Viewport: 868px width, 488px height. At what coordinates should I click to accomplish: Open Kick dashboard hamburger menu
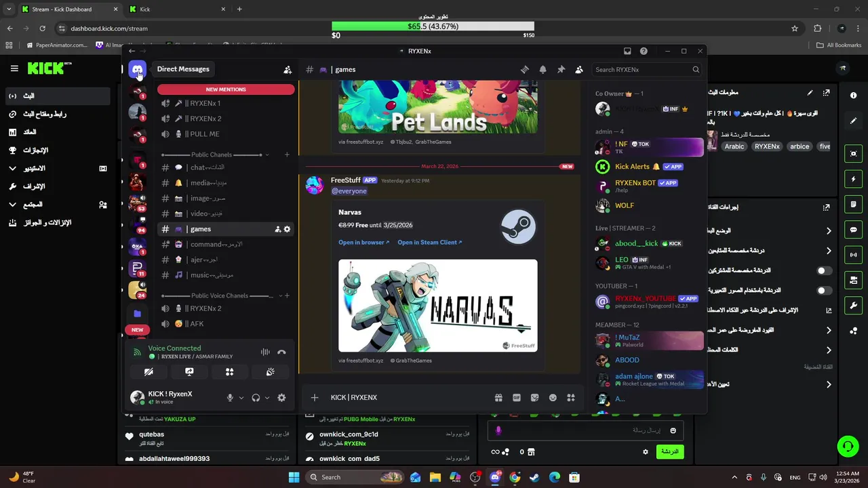coord(14,68)
